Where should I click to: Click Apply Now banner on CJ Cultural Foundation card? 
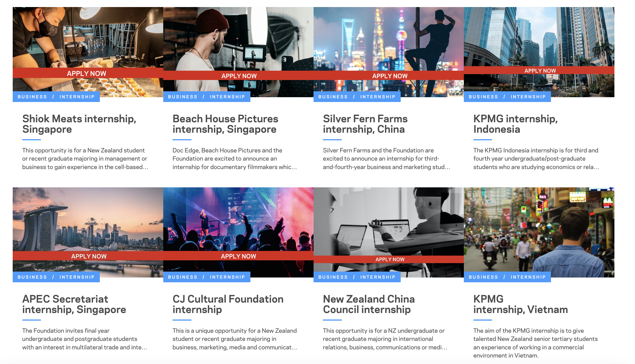pyautogui.click(x=238, y=256)
